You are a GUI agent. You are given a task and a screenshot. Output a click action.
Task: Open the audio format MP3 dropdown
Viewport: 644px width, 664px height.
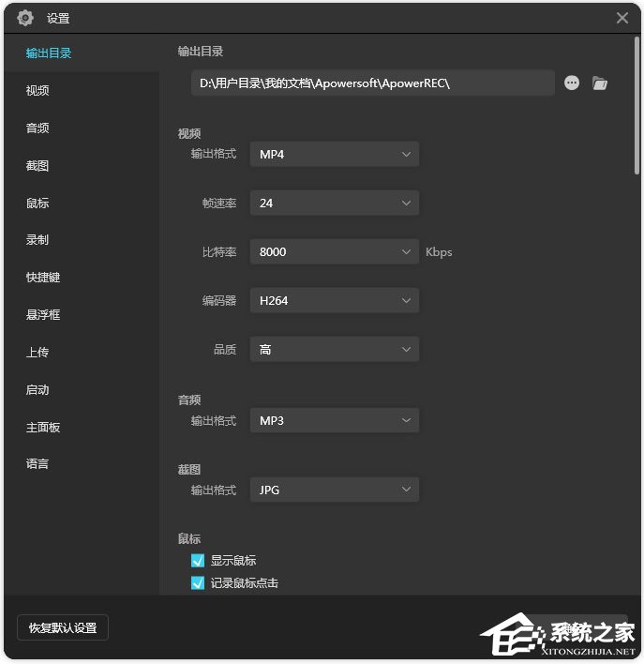point(334,420)
